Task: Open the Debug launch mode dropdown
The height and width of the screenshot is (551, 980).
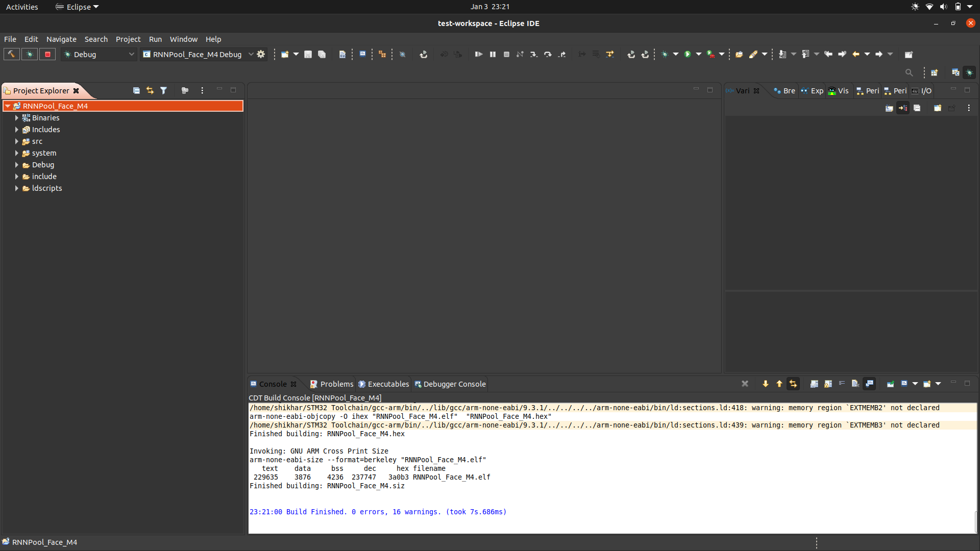Action: click(131, 54)
